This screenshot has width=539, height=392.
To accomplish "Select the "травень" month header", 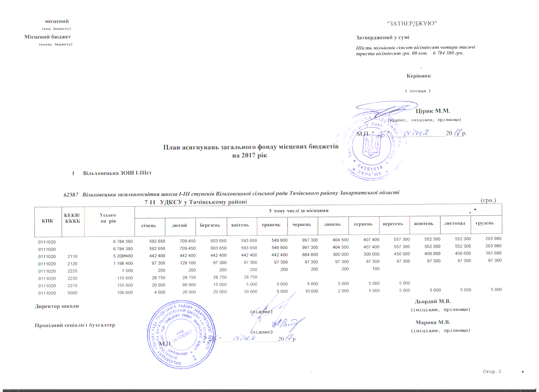I will (x=271, y=225).
